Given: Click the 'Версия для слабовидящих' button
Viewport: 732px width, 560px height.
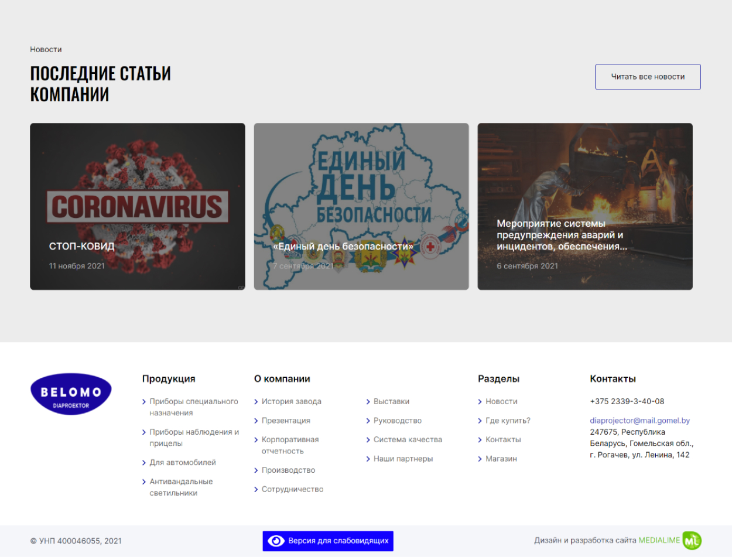Looking at the screenshot, I should coord(328,541).
